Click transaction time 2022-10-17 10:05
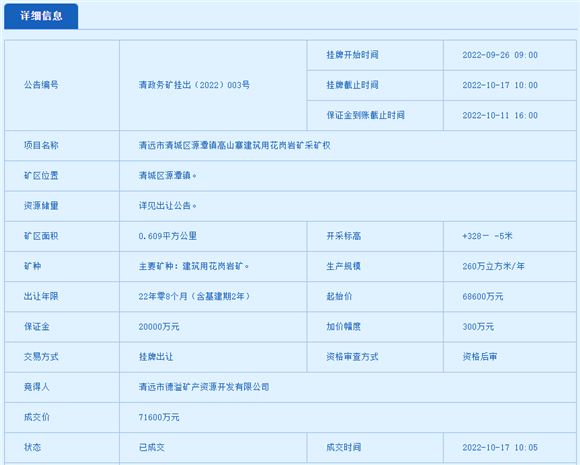Image resolution: width=580 pixels, height=465 pixels. [x=500, y=447]
